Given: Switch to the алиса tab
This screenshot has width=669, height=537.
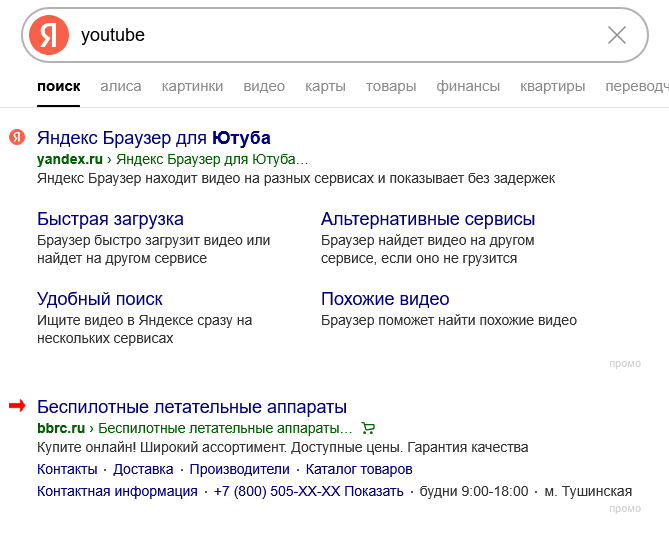Looking at the screenshot, I should [121, 86].
